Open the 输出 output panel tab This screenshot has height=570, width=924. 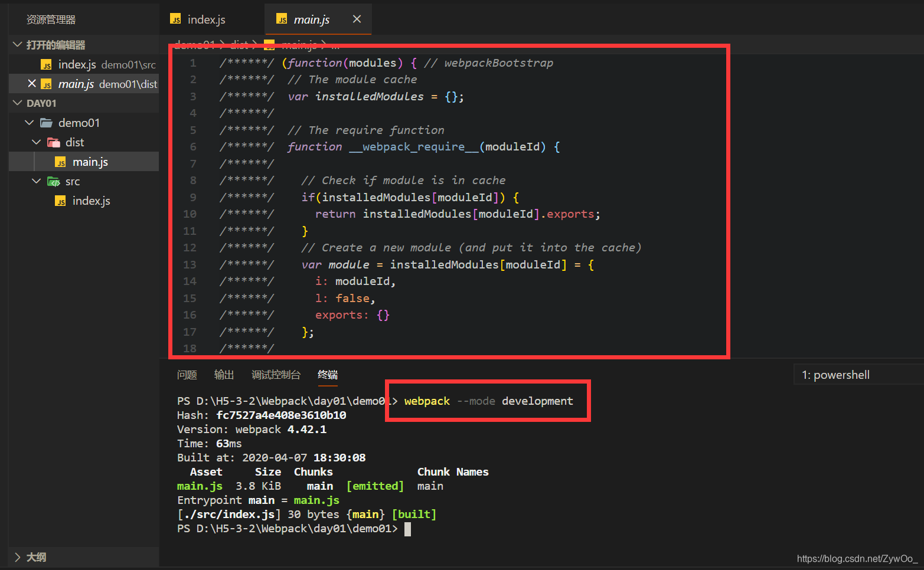point(224,375)
